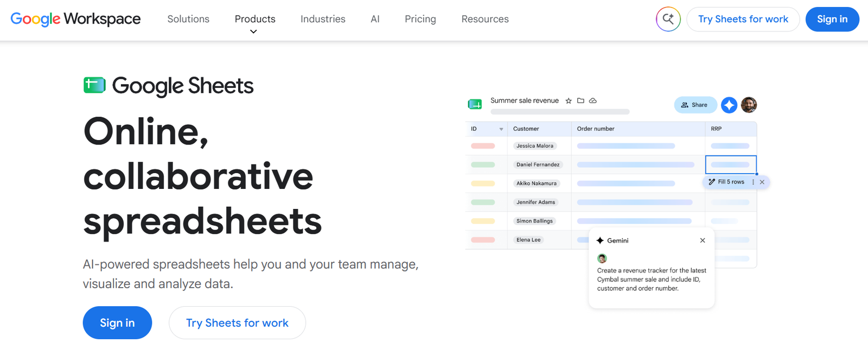Screen dimensions: 868x349
Task: Close the Gemini prompt panel
Action: tap(703, 240)
